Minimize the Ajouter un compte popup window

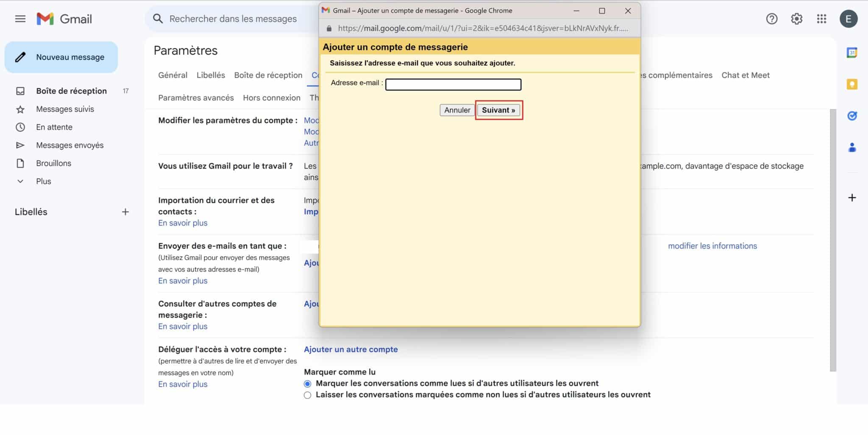576,11
